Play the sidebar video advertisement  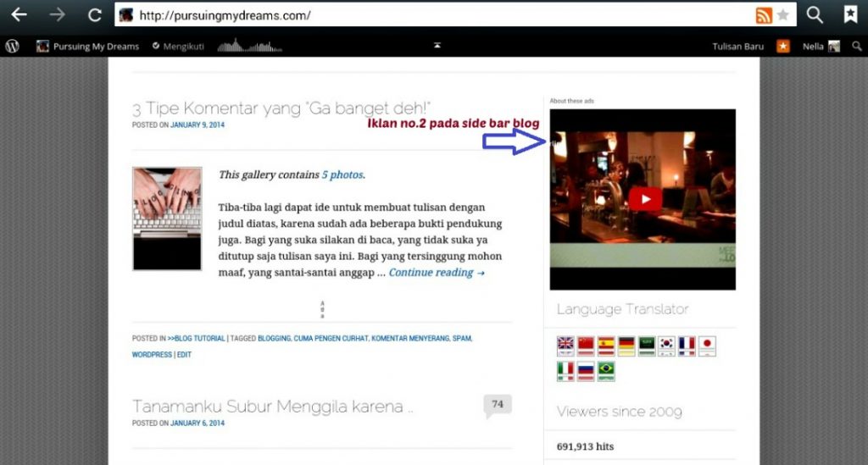tap(645, 199)
